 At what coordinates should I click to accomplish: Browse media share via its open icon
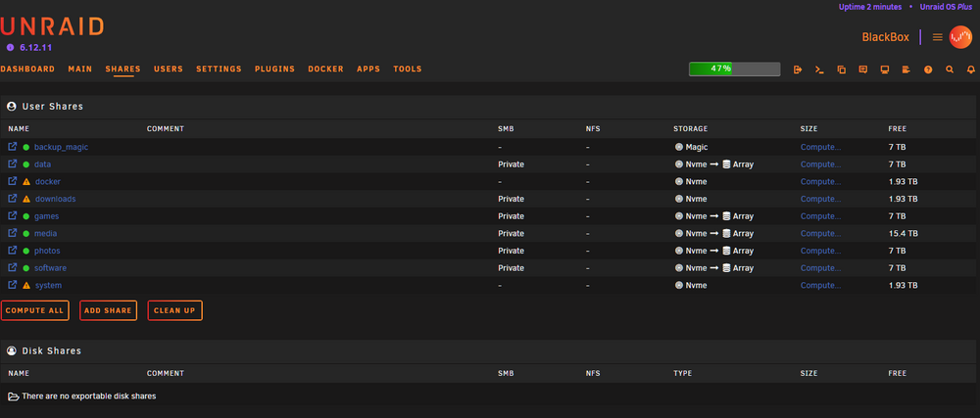[x=13, y=233]
